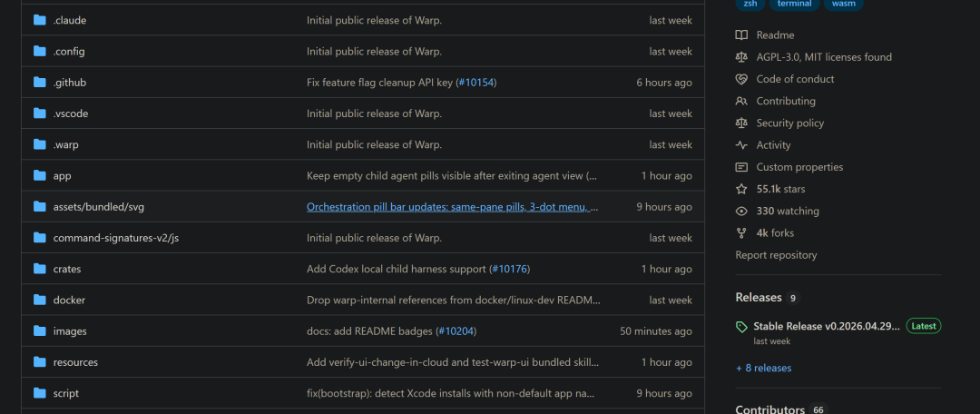Select the terminal topic tag

click(794, 4)
